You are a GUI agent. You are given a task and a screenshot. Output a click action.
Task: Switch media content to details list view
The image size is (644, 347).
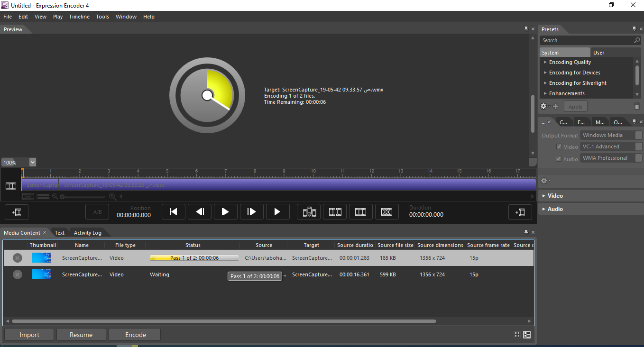(527, 335)
